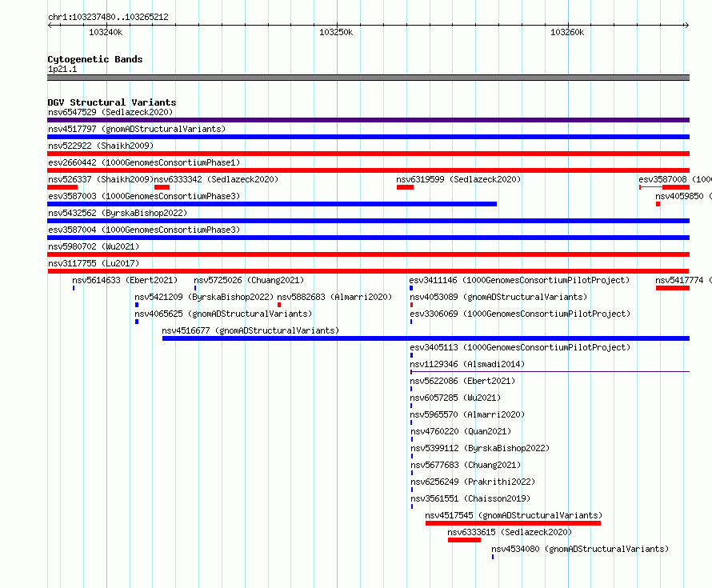Select the thin purple nsv1129346 line

pyautogui.click(x=550, y=372)
